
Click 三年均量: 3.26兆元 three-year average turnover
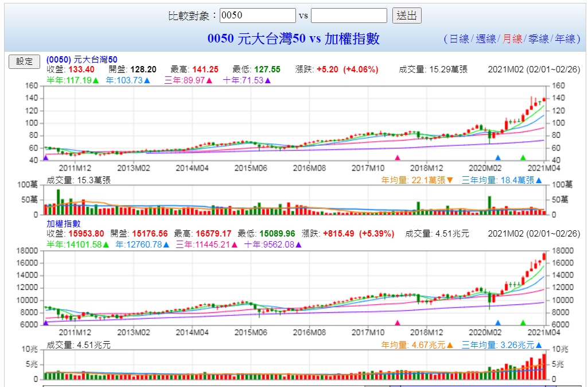click(x=502, y=345)
